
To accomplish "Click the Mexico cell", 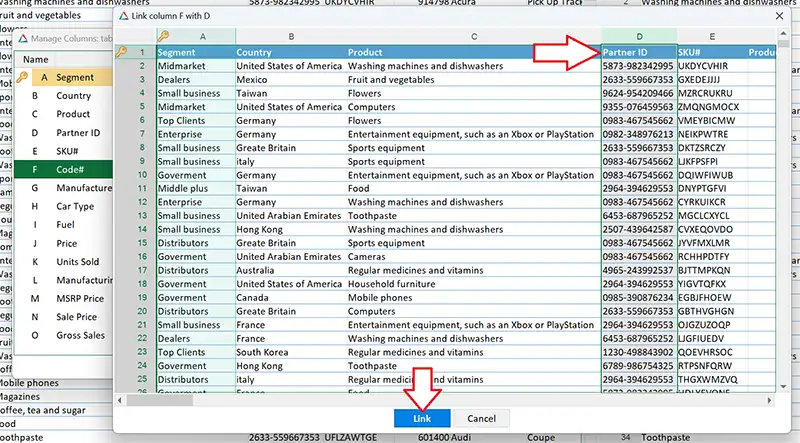I will [x=291, y=80].
